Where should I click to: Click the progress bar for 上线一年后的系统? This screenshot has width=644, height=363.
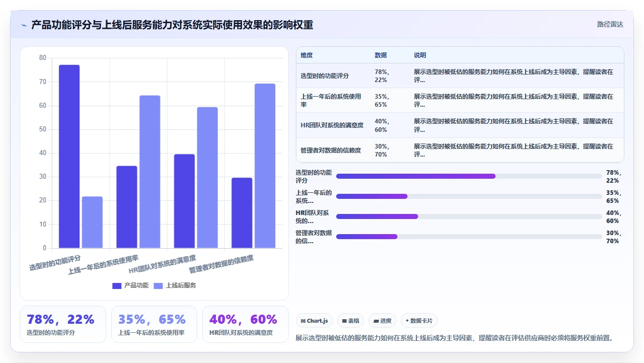[469, 196]
